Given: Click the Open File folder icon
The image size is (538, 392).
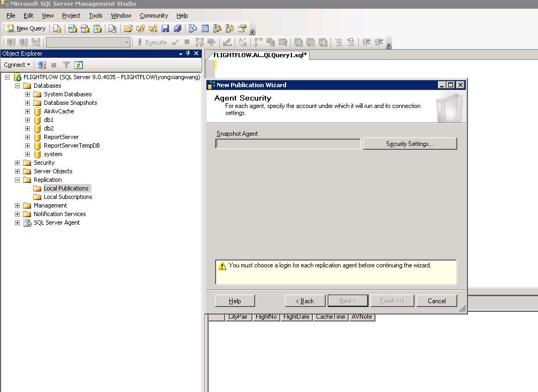Looking at the screenshot, I should click(x=128, y=28).
